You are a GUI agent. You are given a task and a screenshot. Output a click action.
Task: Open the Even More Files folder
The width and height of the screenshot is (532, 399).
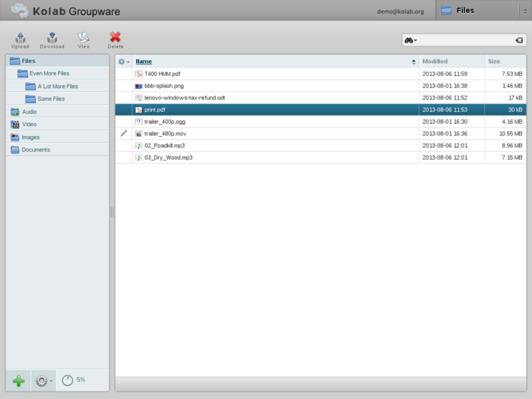point(49,74)
